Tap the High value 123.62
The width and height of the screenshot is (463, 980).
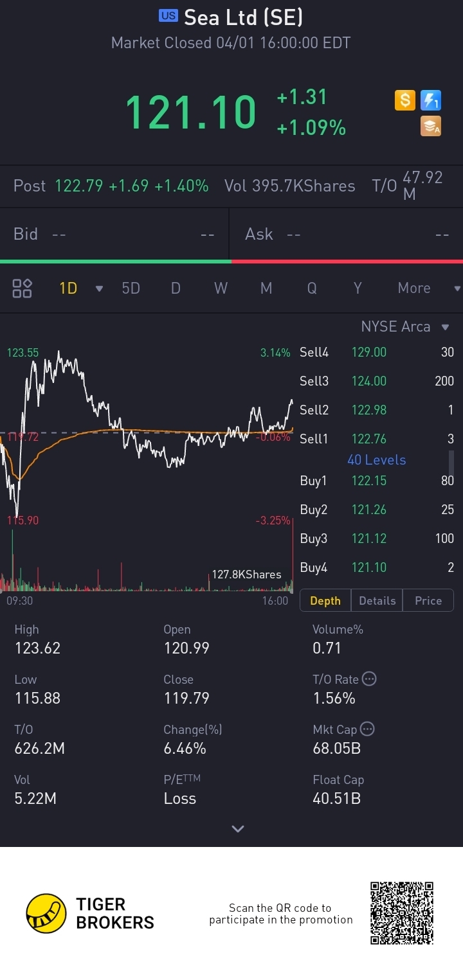(x=37, y=648)
